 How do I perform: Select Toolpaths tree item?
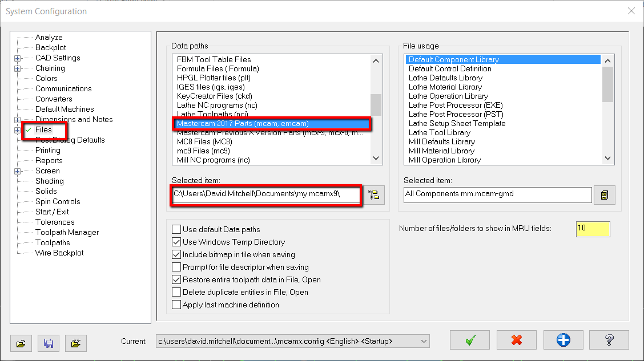[53, 242]
